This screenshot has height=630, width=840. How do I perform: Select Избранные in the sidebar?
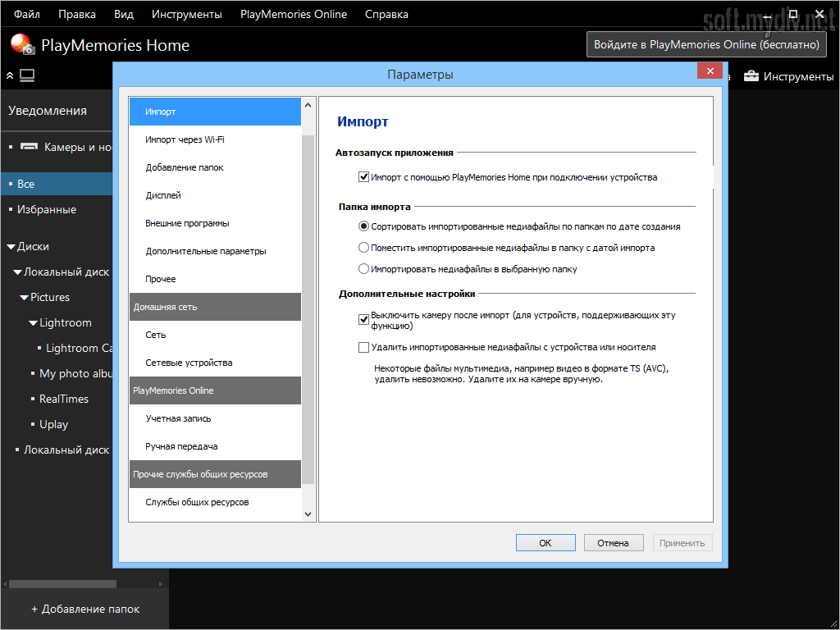[47, 209]
